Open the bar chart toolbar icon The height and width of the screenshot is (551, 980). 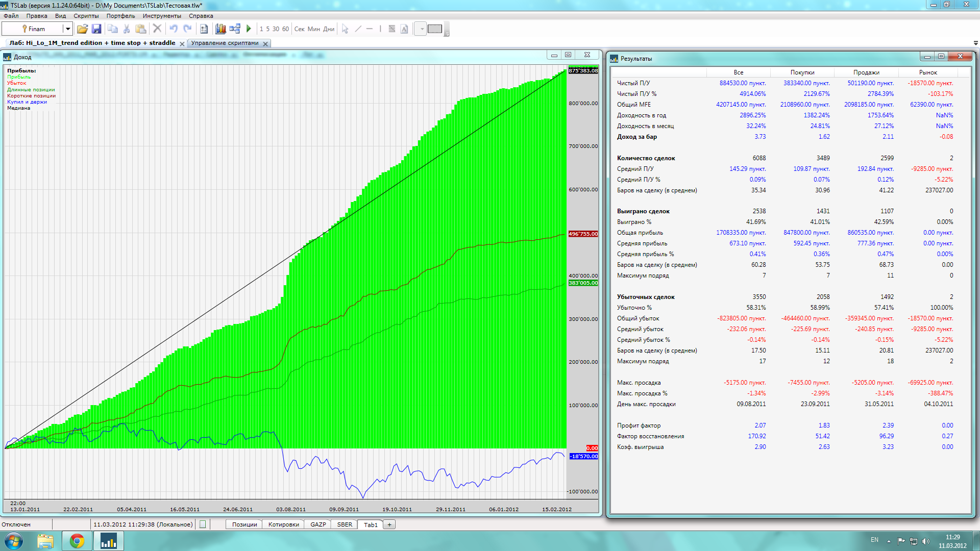220,29
